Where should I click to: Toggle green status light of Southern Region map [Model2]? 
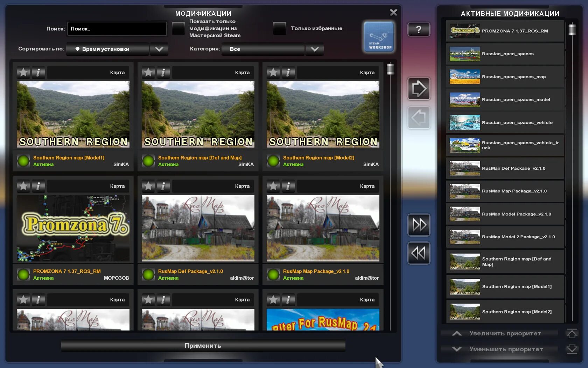[x=273, y=161]
